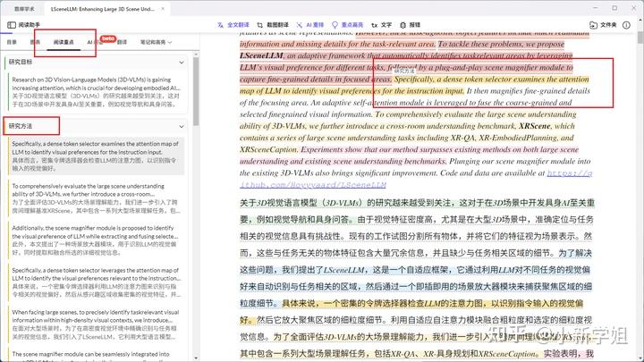Select the 'Research on 3D Vision-Language Models' summary card
Viewport: 644px width, 362px height.
click(96, 92)
